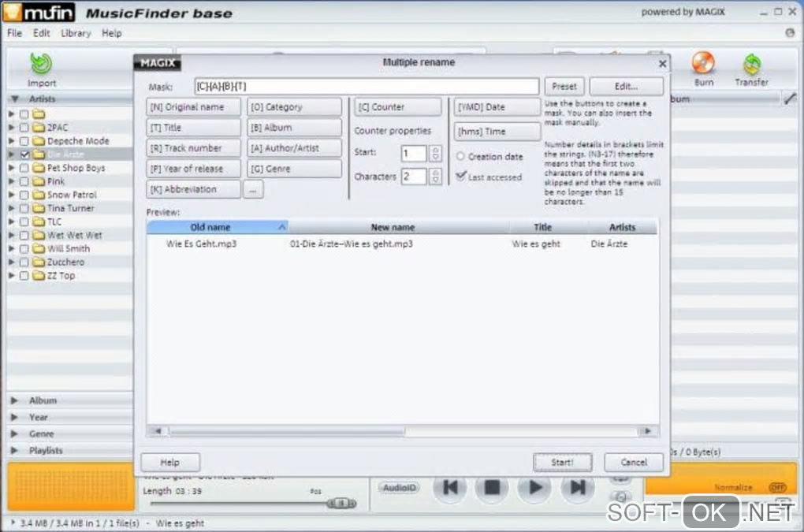Tick the Depeche Mode checkbox
The image size is (804, 532).
pyautogui.click(x=24, y=140)
